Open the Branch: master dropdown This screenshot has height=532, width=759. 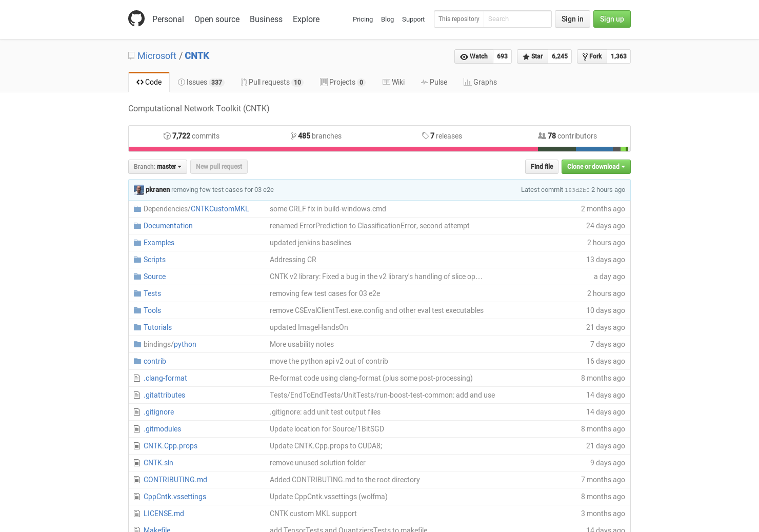click(x=157, y=166)
